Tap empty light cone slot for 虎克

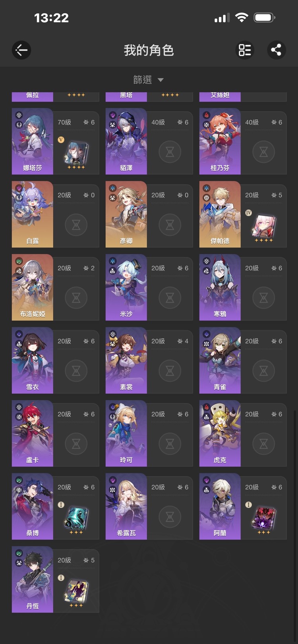tap(263, 444)
